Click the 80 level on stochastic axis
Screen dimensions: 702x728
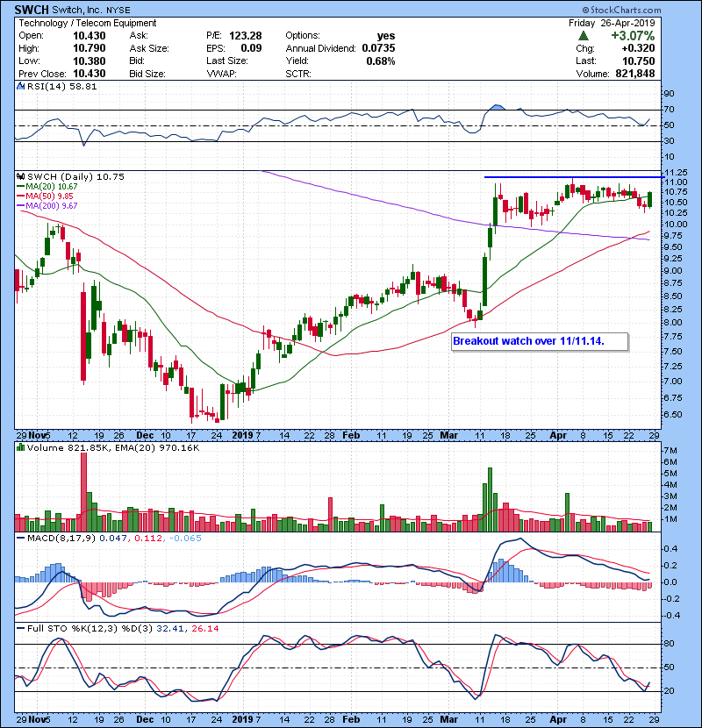coord(670,644)
